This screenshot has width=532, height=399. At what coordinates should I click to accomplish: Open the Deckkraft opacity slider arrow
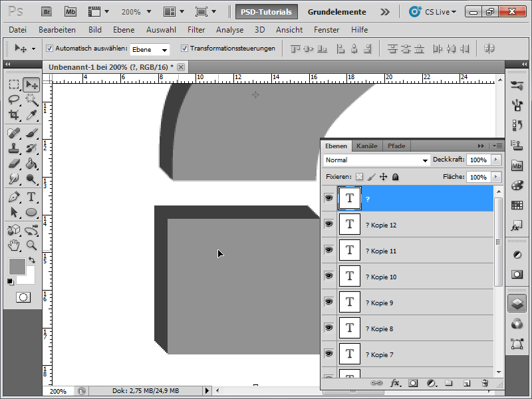click(x=496, y=160)
